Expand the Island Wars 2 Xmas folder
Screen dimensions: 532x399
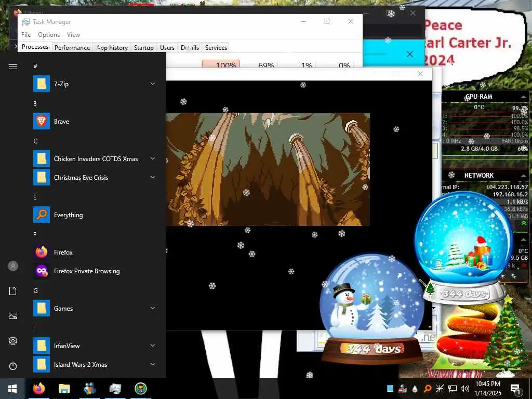[153, 364]
